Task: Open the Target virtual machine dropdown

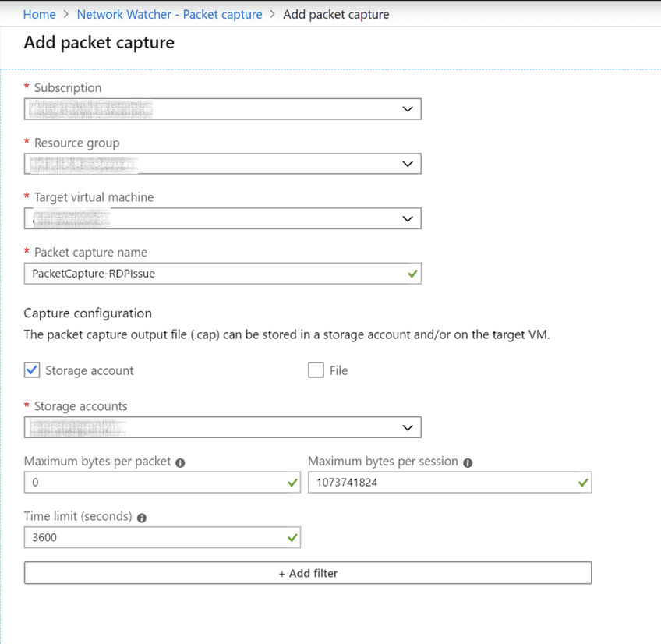Action: tap(223, 218)
